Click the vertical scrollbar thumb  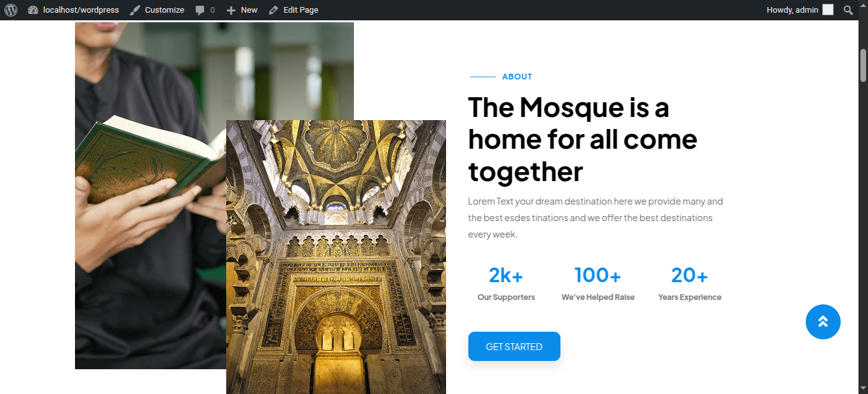(863, 65)
